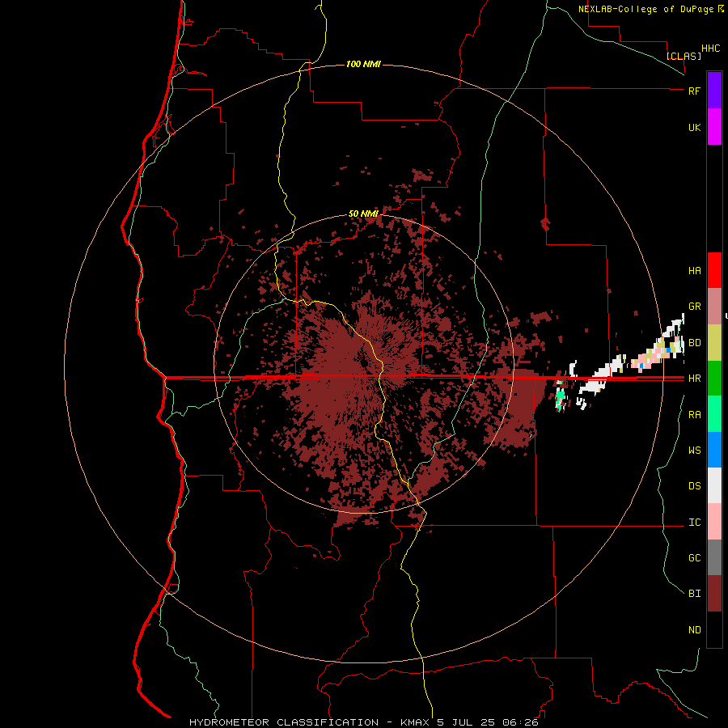Click the 5 JUL 25 date text
This screenshot has height=728, width=728.
click(467, 722)
